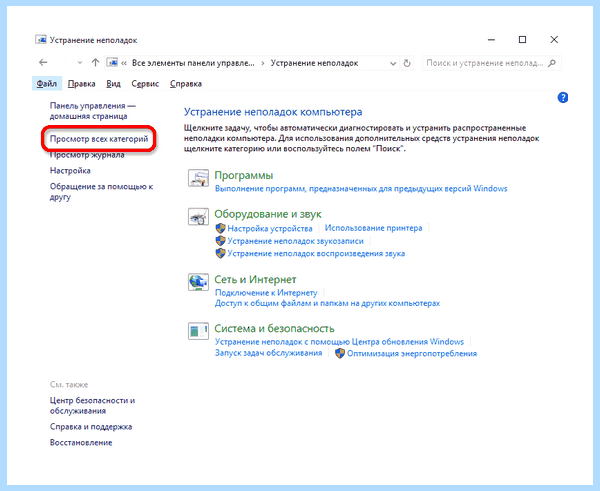Click the shield icon by Оптимизация энергопотребления

[x=340, y=353]
